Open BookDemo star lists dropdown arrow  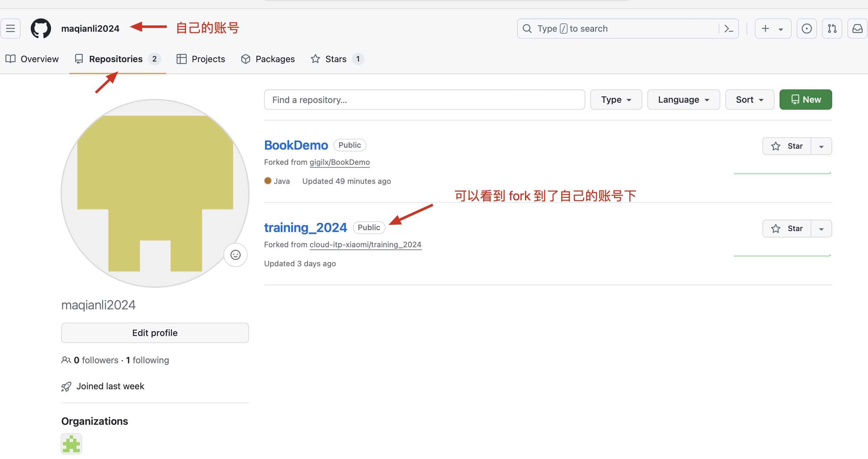[x=821, y=146]
